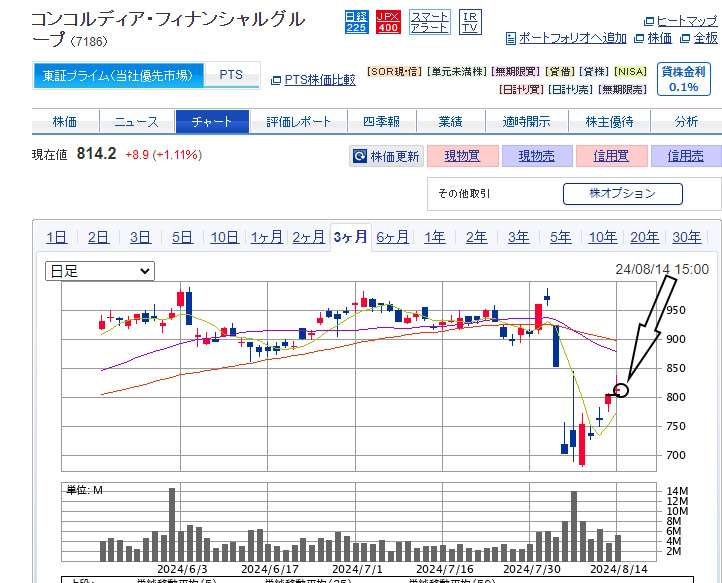Click the 信用売 button

686,156
